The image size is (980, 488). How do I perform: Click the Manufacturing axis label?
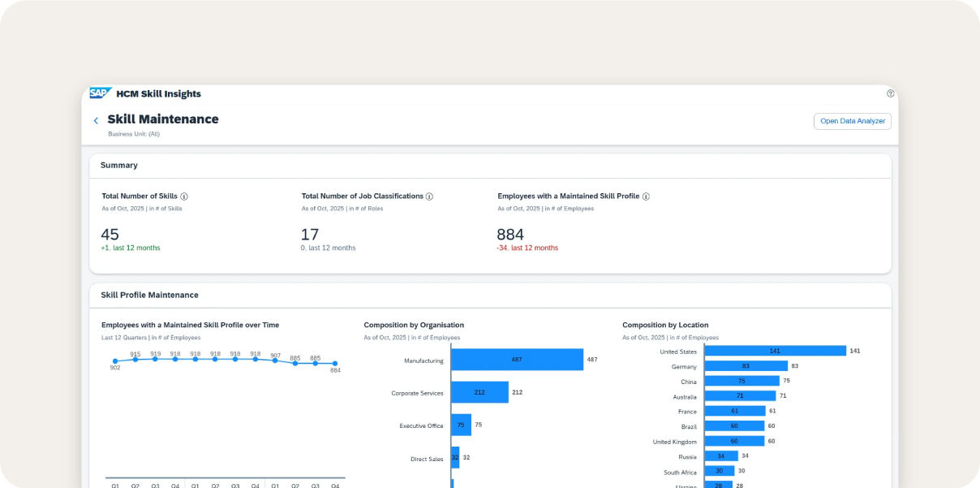click(x=423, y=361)
